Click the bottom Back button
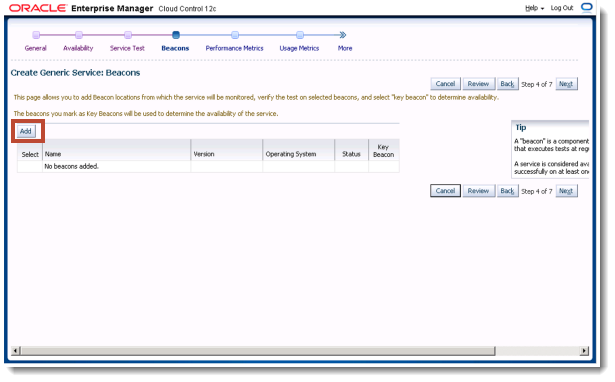Screen dimensions: 615x382 tap(508, 191)
